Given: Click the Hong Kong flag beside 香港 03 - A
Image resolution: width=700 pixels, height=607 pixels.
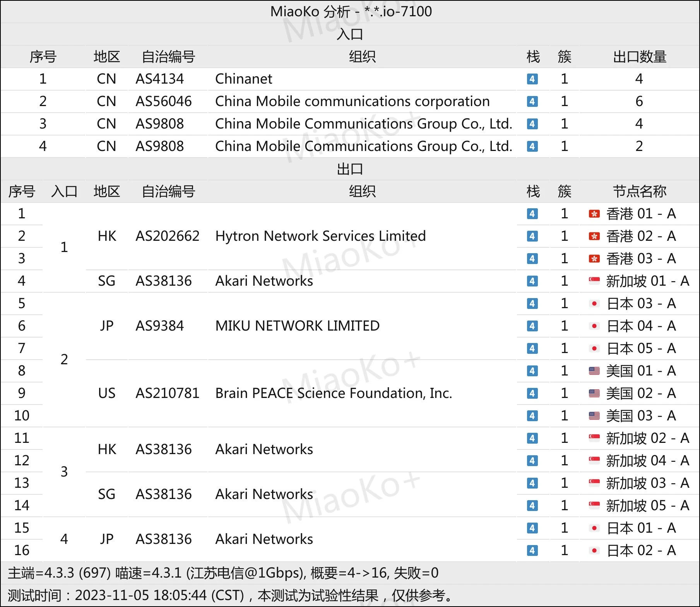Looking at the screenshot, I should click(594, 259).
